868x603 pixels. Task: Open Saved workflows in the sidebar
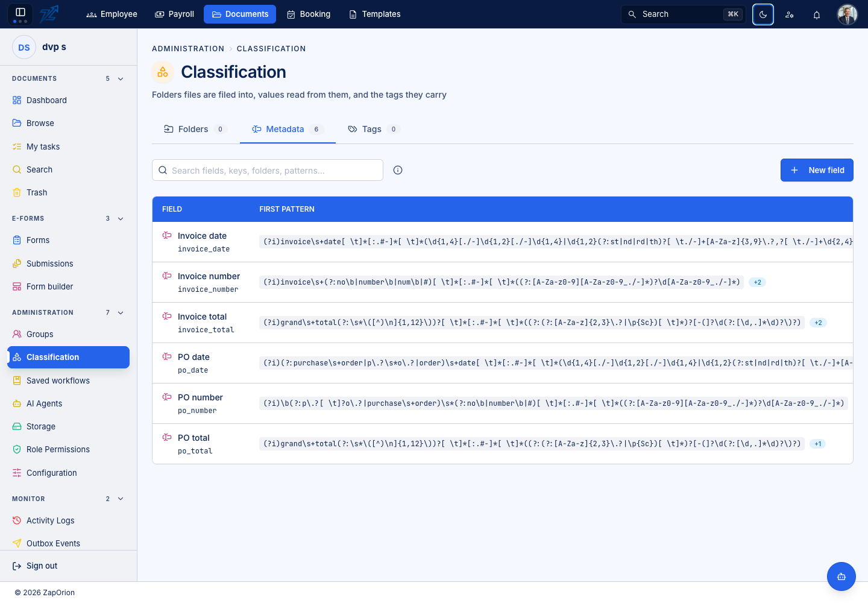68,380
